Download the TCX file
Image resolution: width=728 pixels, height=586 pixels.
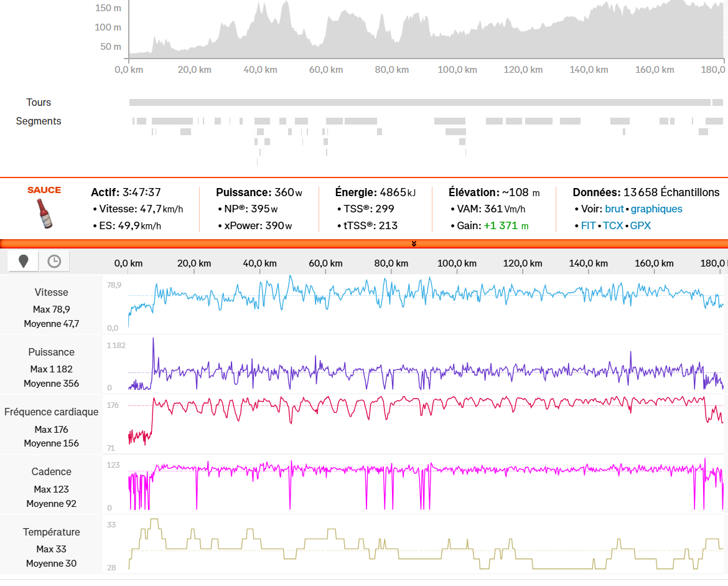click(x=613, y=225)
